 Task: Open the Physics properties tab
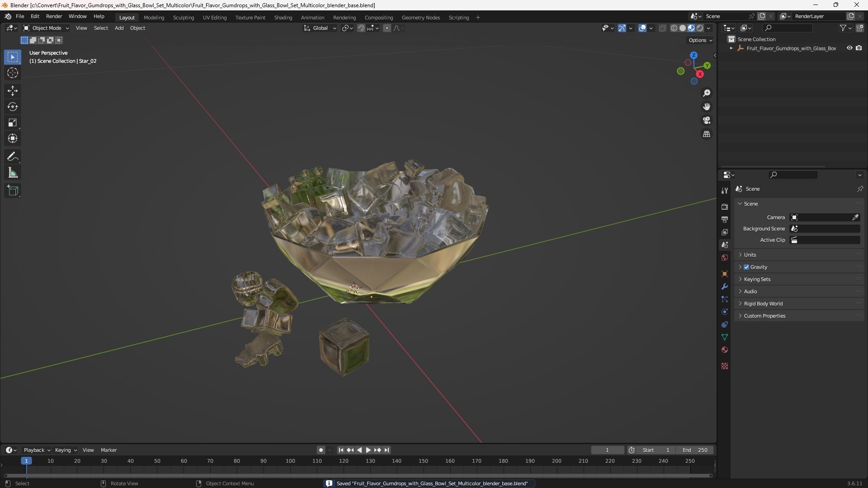click(x=725, y=312)
